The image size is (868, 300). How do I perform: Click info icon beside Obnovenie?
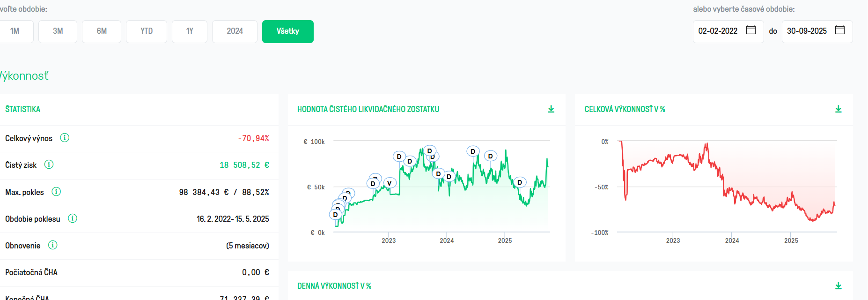click(53, 245)
